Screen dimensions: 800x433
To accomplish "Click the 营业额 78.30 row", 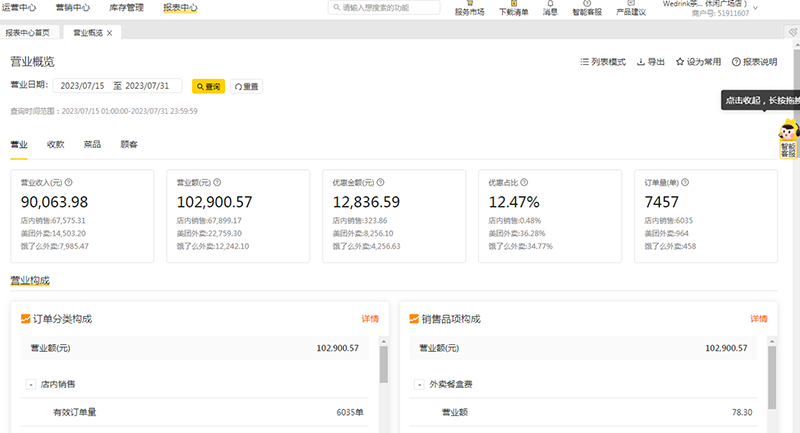I will [583, 412].
